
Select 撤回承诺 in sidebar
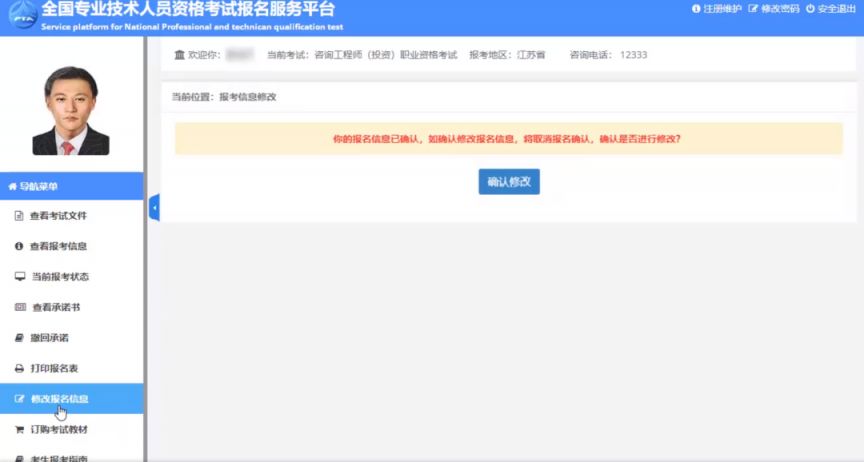[x=72, y=337]
